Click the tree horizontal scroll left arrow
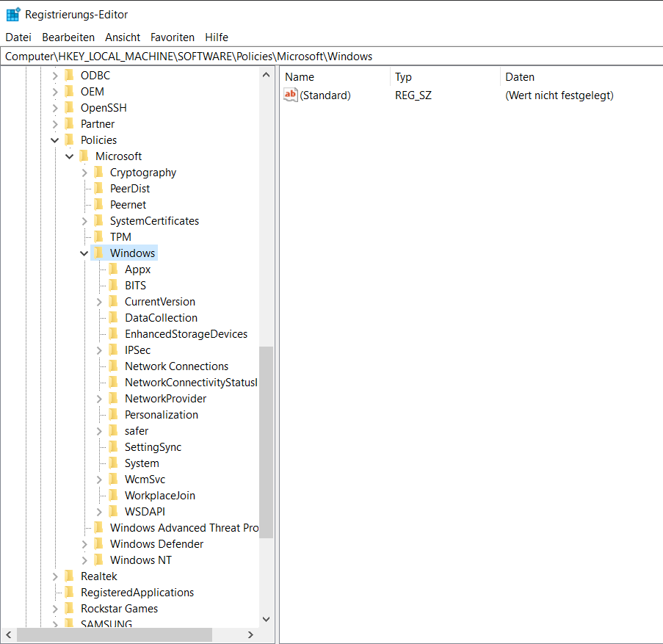Viewport: 663px width, 644px height. (x=9, y=634)
